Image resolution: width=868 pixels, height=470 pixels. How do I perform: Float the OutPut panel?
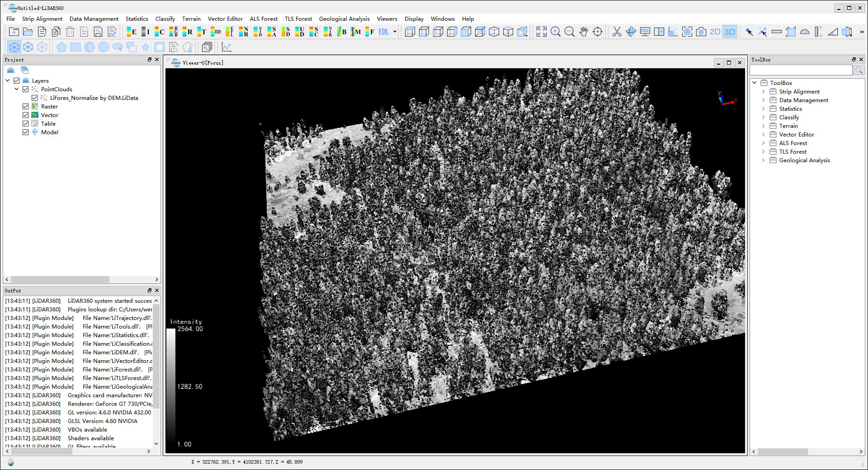[150, 291]
